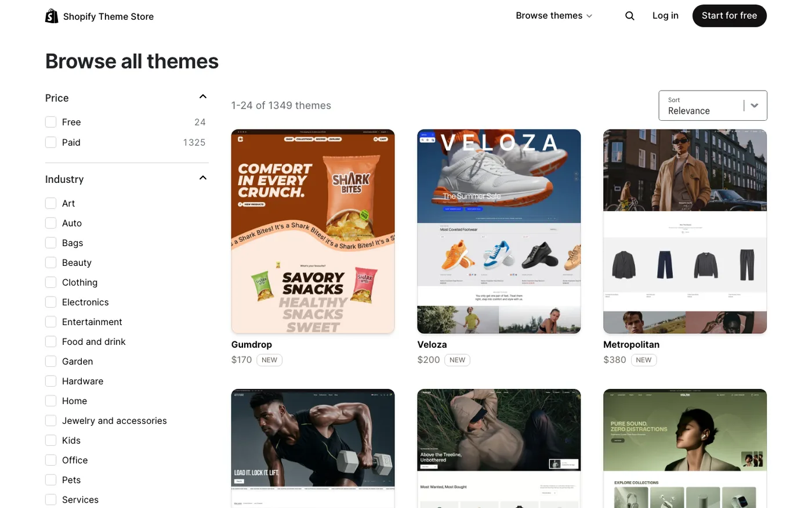This screenshot has width=812, height=508.
Task: Click the Metropolitan theme title
Action: [x=631, y=344]
